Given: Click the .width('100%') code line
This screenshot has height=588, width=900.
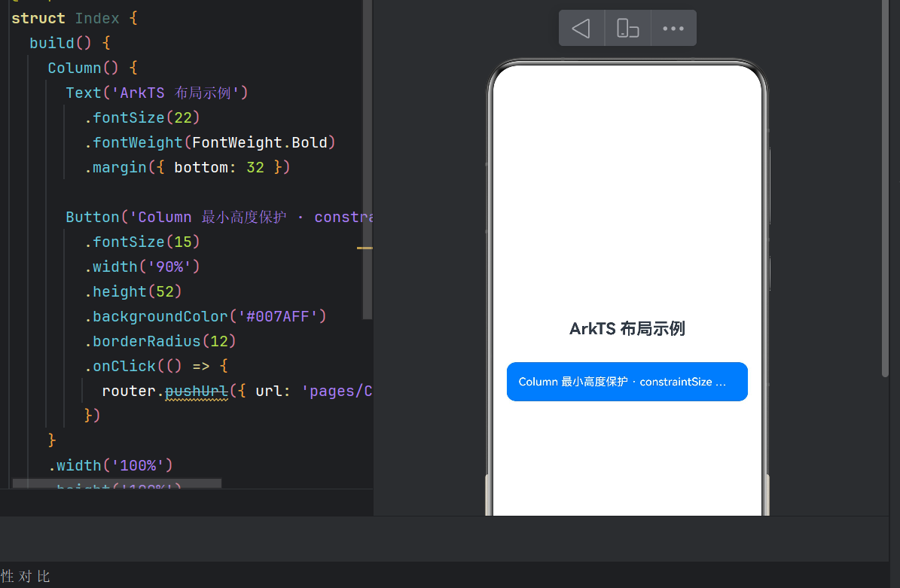Looking at the screenshot, I should coord(111,465).
